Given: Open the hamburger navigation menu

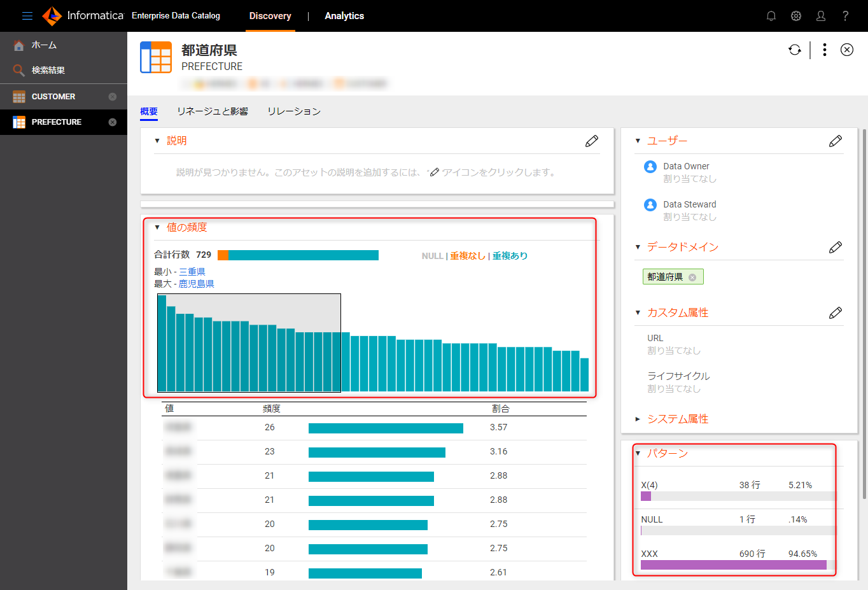Looking at the screenshot, I should coord(27,16).
